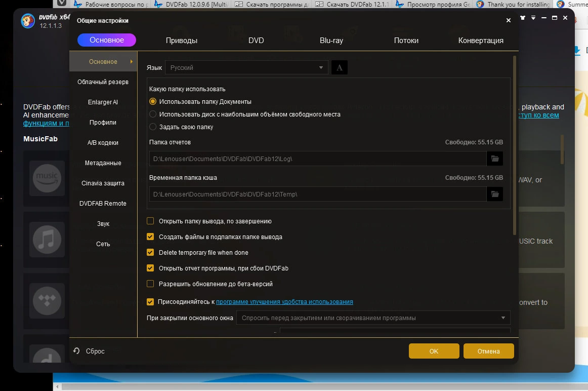Click the Папка отчетов path field
Image resolution: width=588 pixels, height=391 pixels.
pyautogui.click(x=318, y=159)
